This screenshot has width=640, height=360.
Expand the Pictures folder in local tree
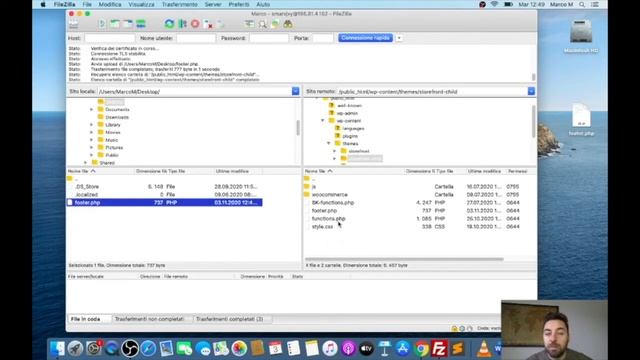pos(91,148)
